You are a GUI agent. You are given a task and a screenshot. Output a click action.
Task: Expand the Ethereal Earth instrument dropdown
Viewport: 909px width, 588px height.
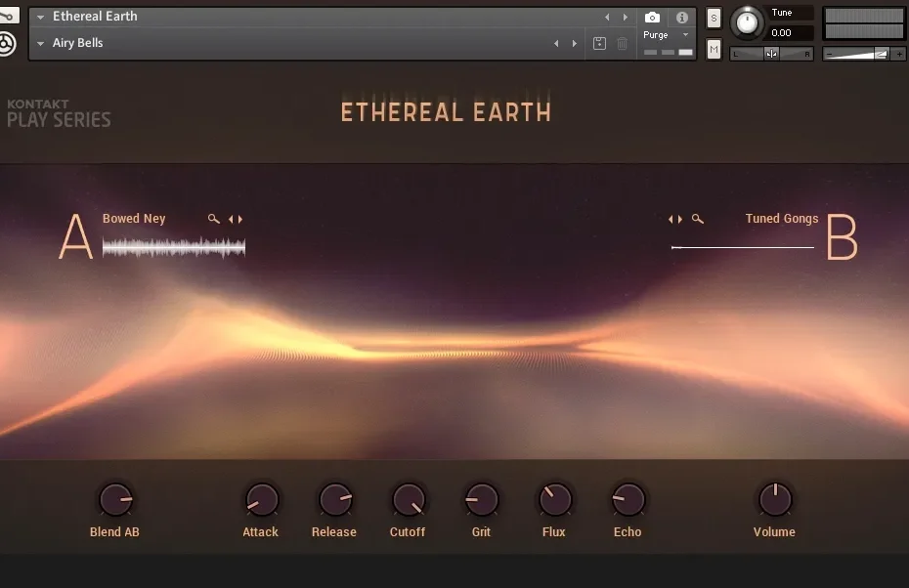click(x=41, y=18)
